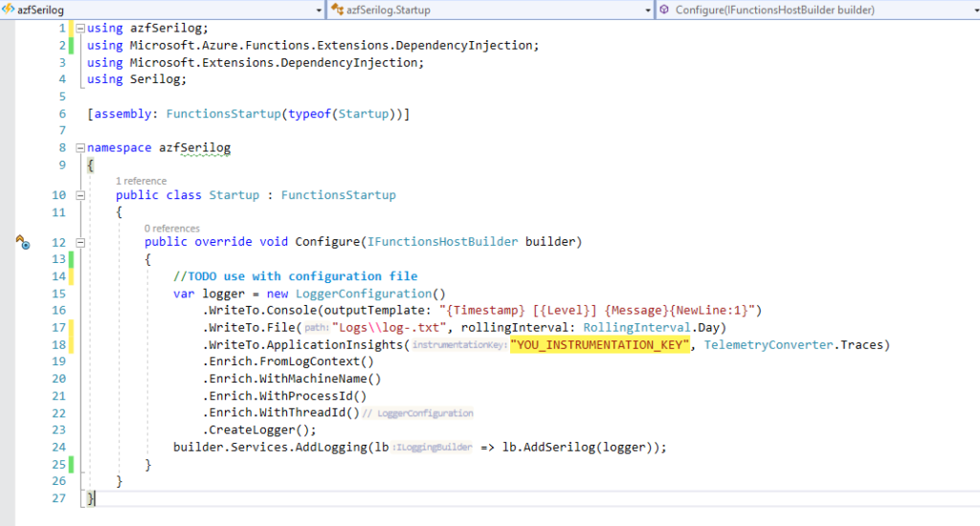Screen dimensions: 980x526
Task: Click the azfSerilog.Startup class icon
Action: [337, 10]
